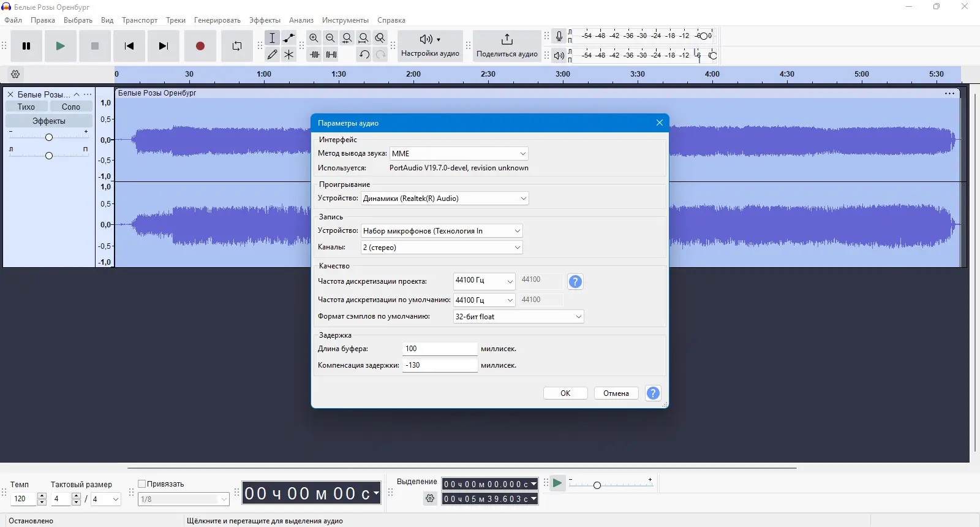Click the Record button
Image resolution: width=980 pixels, height=527 pixels.
point(200,46)
